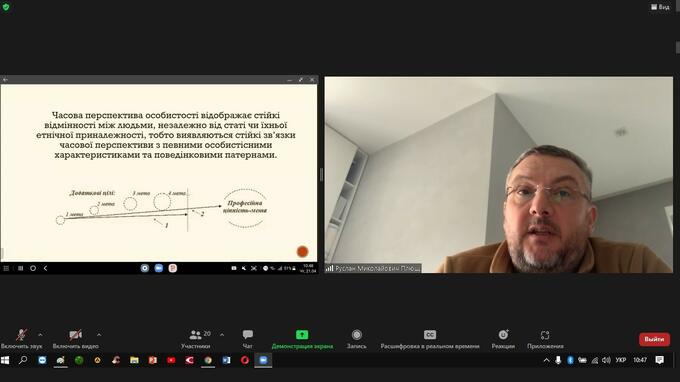
Task: Open the Участники participants panel
Action: click(x=196, y=339)
